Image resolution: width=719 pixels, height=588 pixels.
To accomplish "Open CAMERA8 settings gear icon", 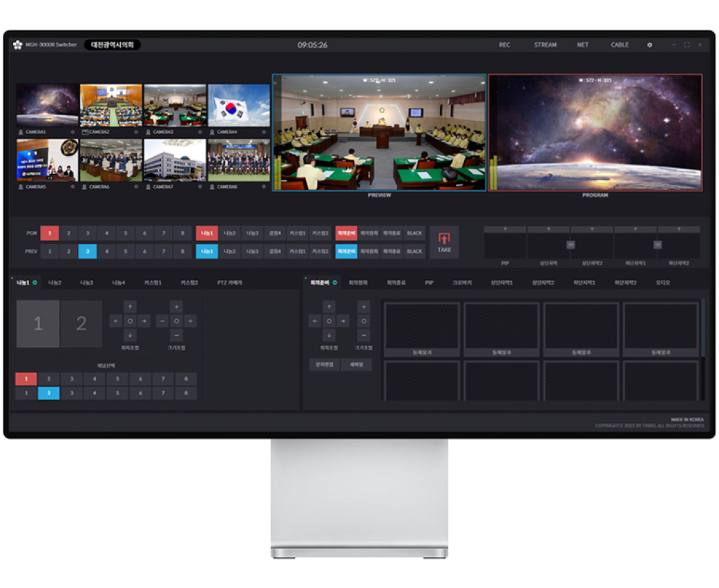I will (264, 187).
